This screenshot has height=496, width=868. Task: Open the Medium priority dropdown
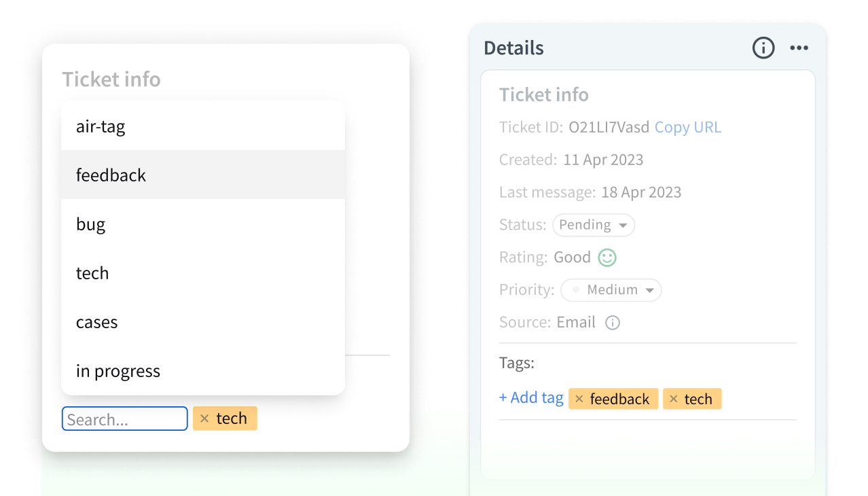pos(610,289)
